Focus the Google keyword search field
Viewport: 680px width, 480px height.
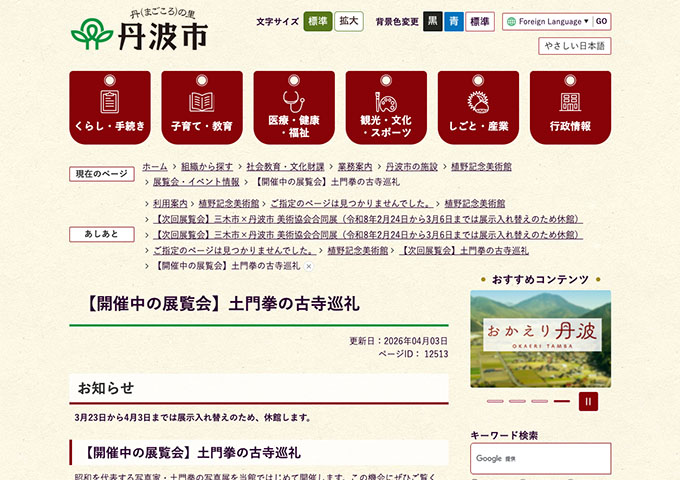(x=540, y=458)
